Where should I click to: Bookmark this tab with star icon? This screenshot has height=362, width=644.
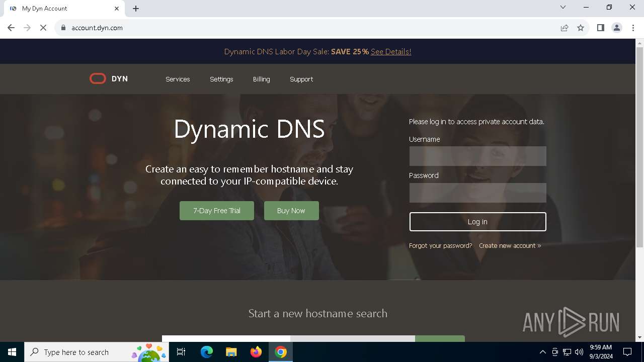click(581, 28)
